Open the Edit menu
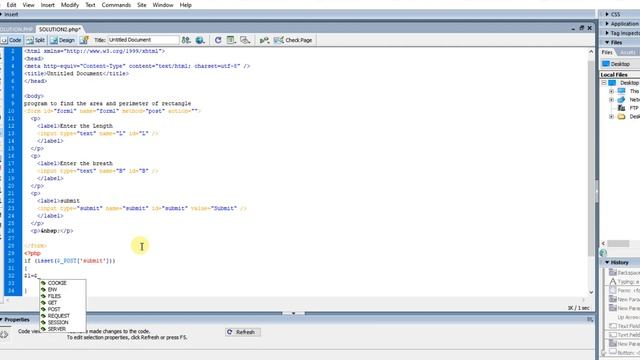Image resolution: width=640 pixels, height=360 pixels. coord(11,5)
